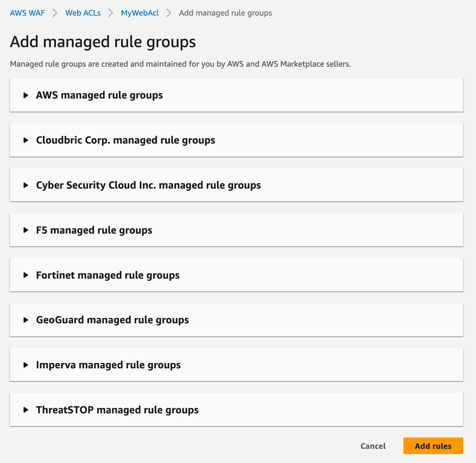Click the disclosure triangle beside AWS managed rule groups
The height and width of the screenshot is (463, 476).
click(26, 95)
